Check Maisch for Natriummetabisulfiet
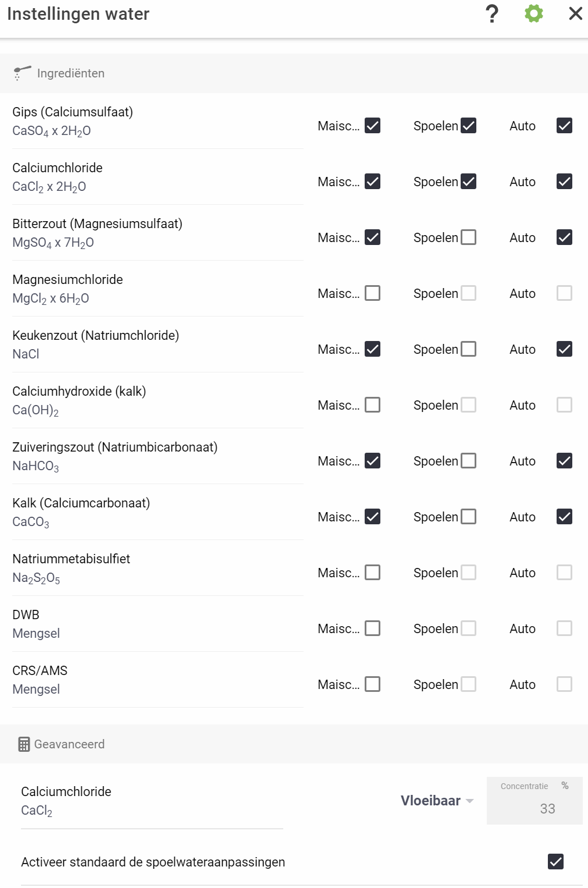Screen dimensions: 588x888 click(x=373, y=573)
